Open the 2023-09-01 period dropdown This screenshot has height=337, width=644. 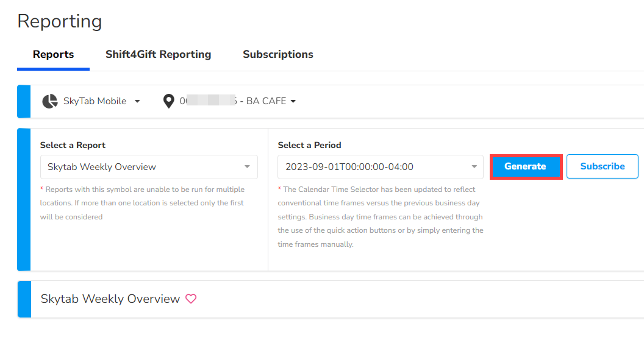[x=372, y=167]
